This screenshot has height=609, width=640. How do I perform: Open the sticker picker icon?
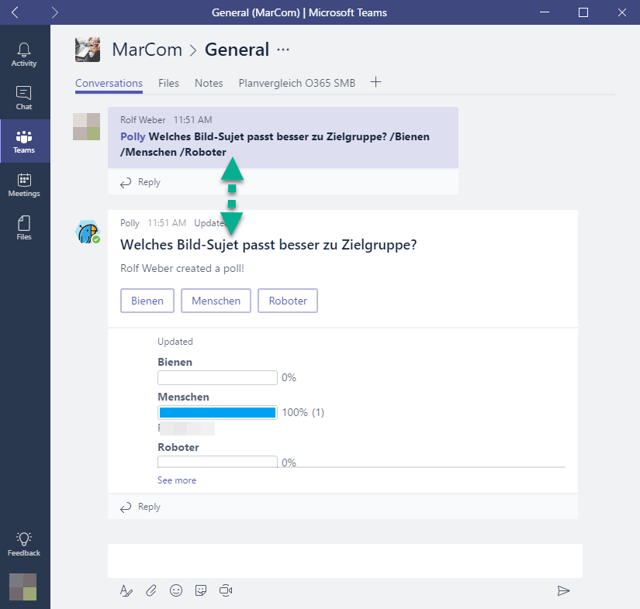201,591
